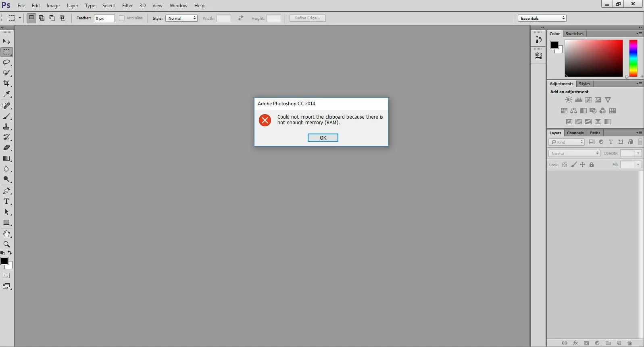Open the History panel icon
This screenshot has width=644, height=347.
tap(538, 40)
